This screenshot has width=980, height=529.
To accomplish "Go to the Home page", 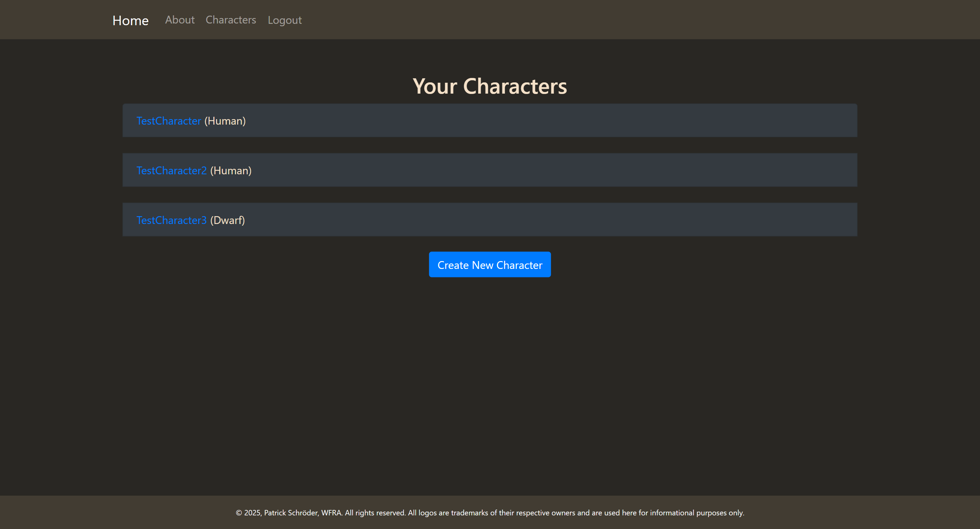I will (x=130, y=20).
